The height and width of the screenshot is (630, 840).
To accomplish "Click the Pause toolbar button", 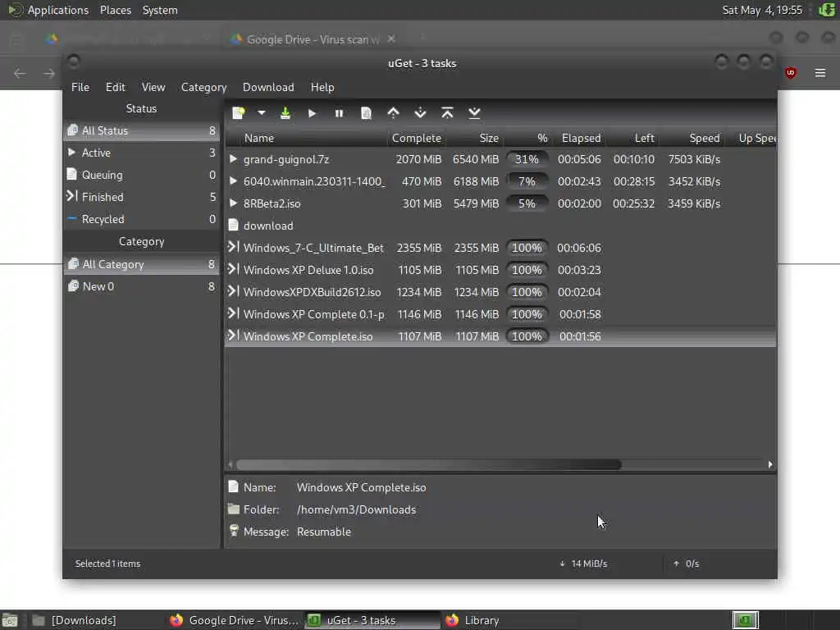I will point(339,113).
